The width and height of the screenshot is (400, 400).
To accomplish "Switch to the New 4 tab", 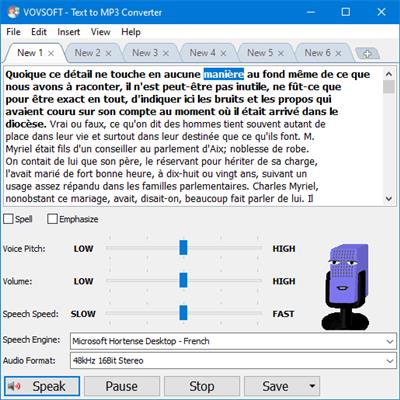I will click(x=203, y=53).
